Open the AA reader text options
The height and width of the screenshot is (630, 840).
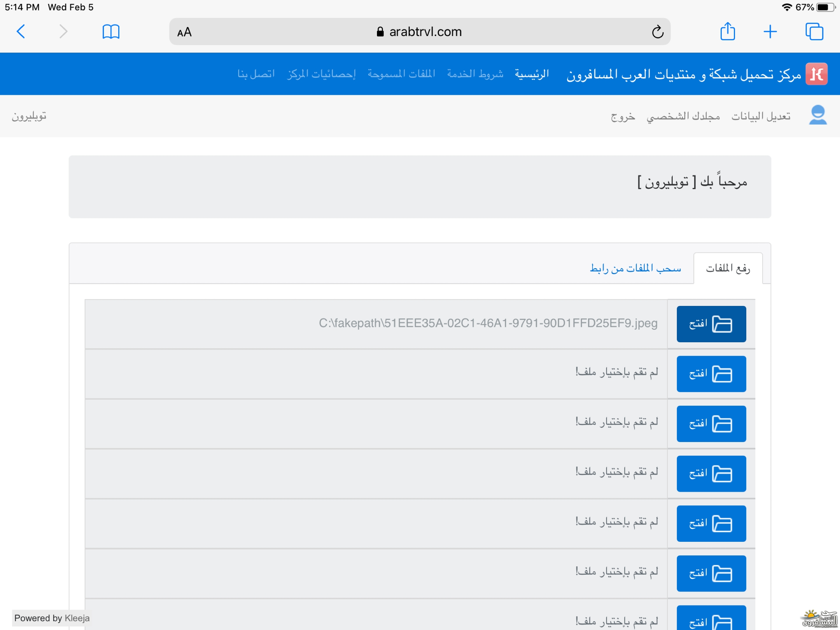click(x=184, y=32)
